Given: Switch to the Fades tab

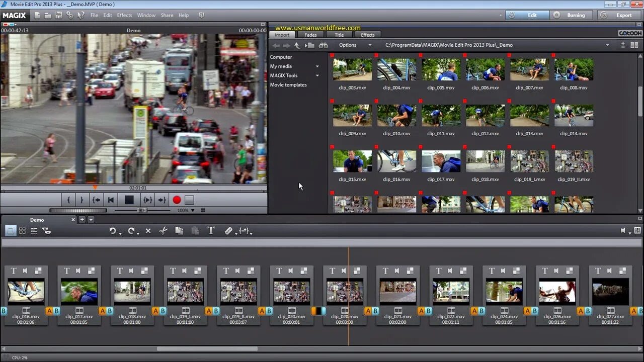Looking at the screenshot, I should tap(310, 35).
